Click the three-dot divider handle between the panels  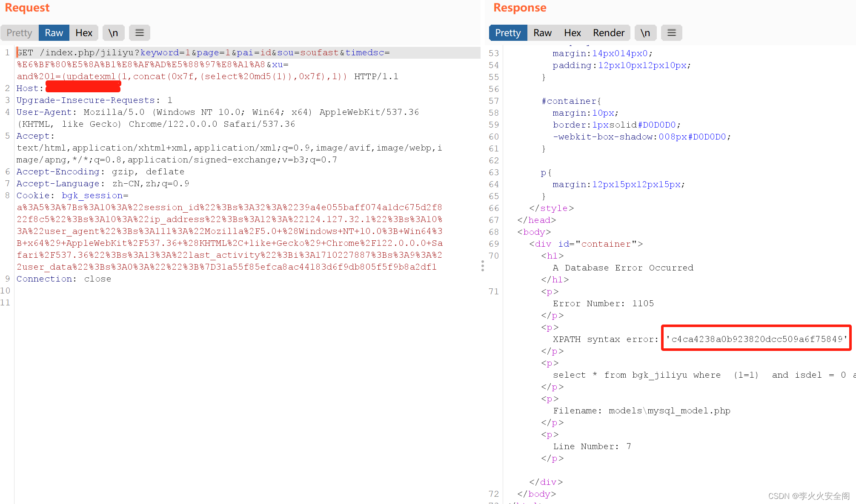tap(482, 266)
